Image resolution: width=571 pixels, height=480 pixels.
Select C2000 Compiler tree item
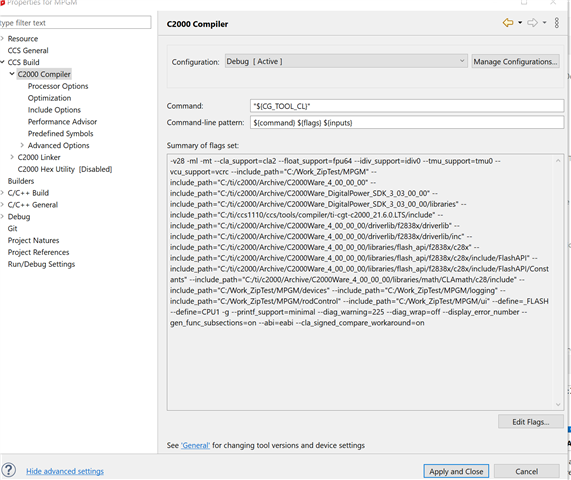[x=44, y=74]
